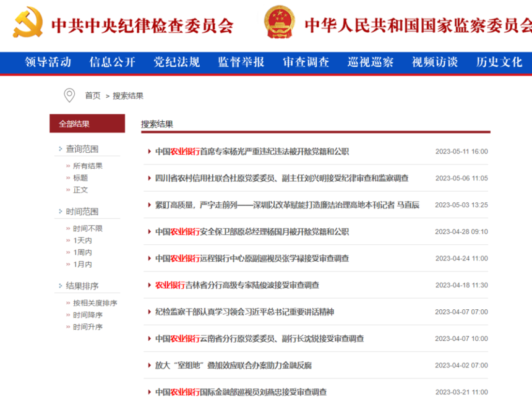Filter results to 1月内

(82, 264)
